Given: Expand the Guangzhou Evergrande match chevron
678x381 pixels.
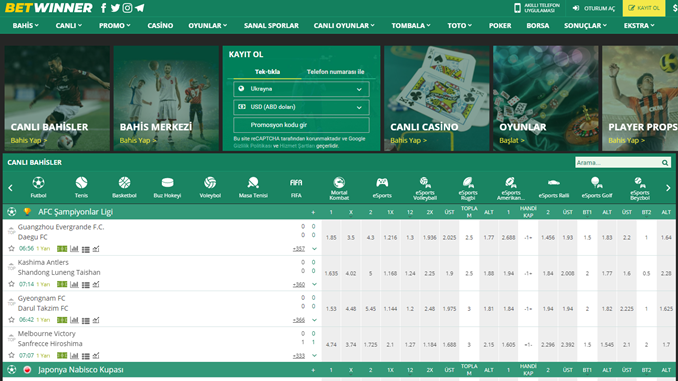Looking at the screenshot, I should click(314, 249).
